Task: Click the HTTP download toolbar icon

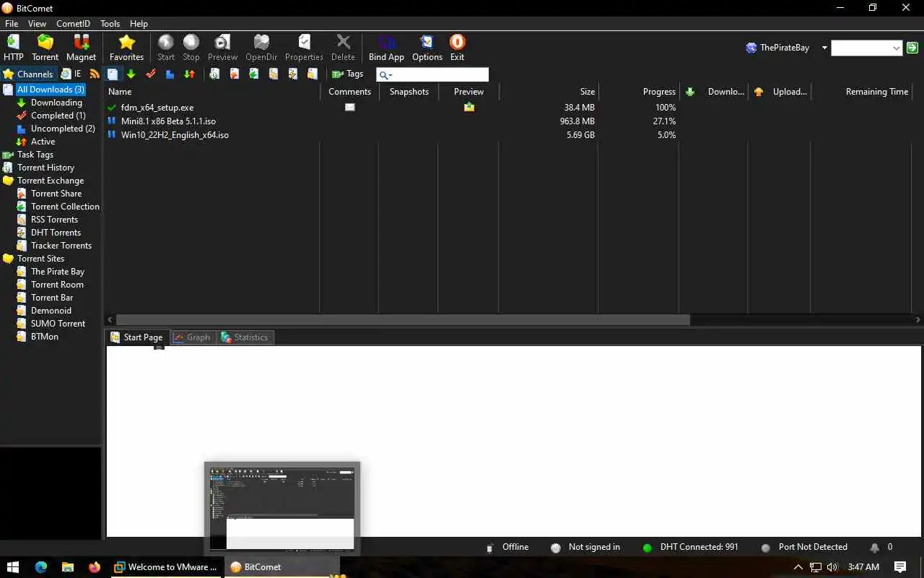Action: click(x=14, y=48)
